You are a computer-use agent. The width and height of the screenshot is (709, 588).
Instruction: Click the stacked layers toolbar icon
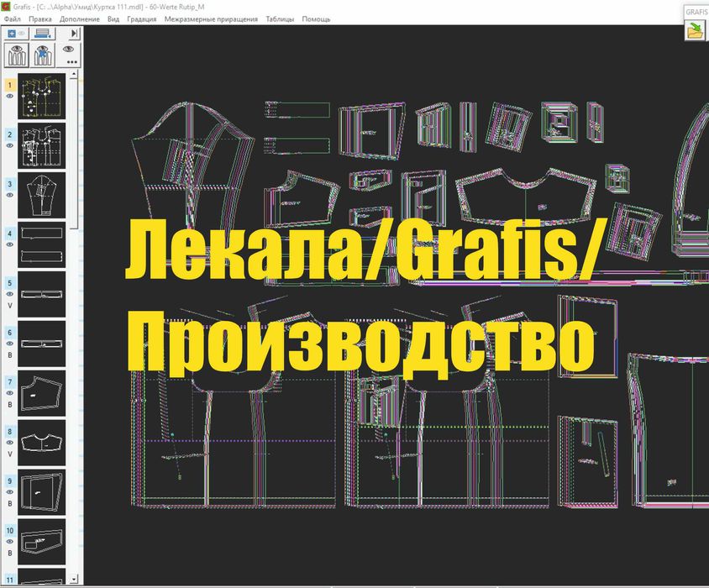click(43, 34)
